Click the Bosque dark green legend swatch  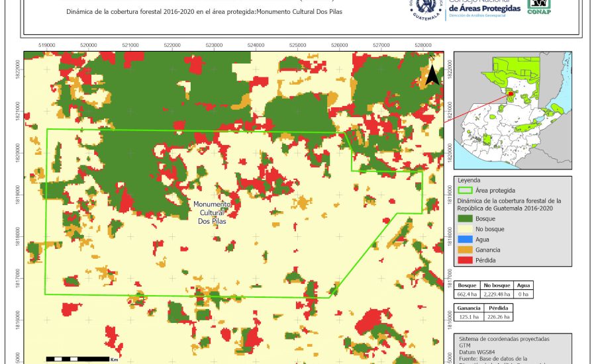465,218
